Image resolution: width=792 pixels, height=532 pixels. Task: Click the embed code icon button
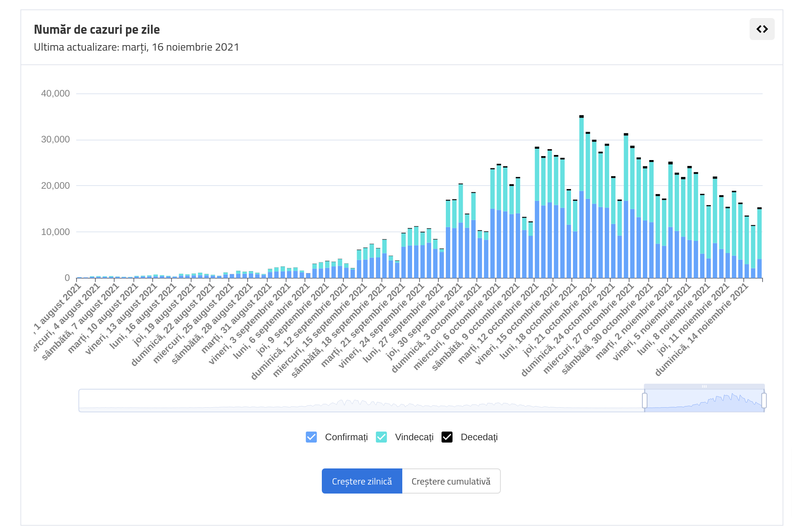tap(761, 29)
